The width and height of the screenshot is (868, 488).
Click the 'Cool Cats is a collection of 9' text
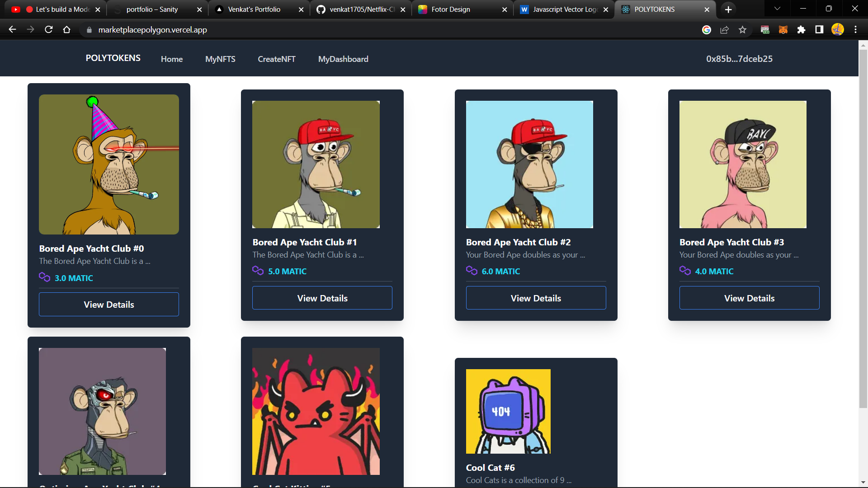pos(519,480)
